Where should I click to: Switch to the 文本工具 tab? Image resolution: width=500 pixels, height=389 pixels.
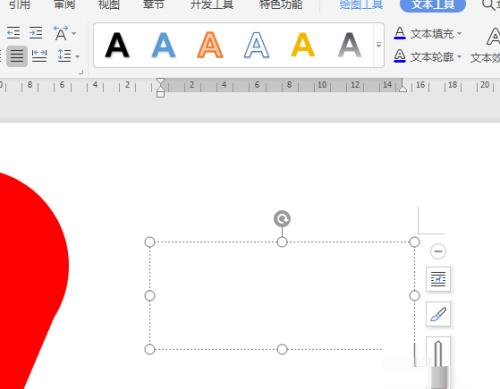click(x=433, y=5)
